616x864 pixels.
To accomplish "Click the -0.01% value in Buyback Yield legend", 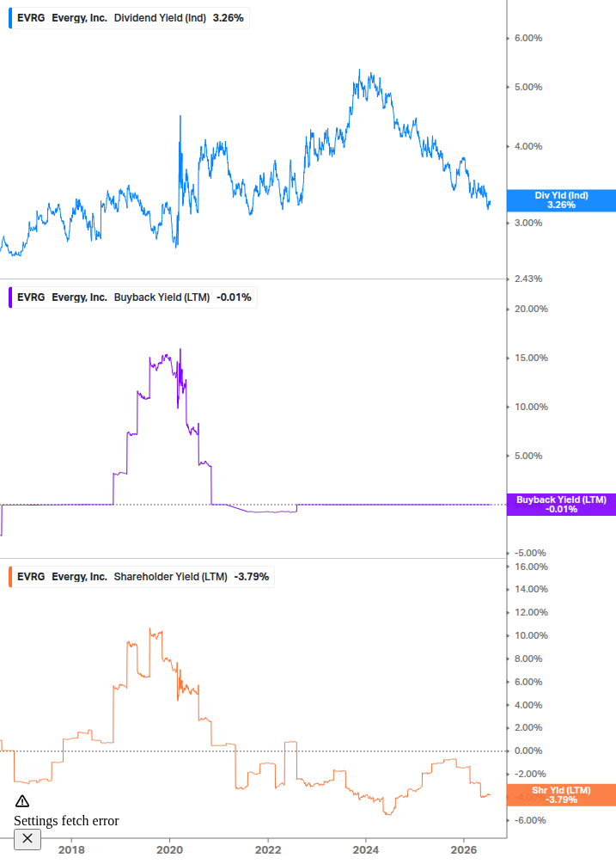I will (x=234, y=297).
